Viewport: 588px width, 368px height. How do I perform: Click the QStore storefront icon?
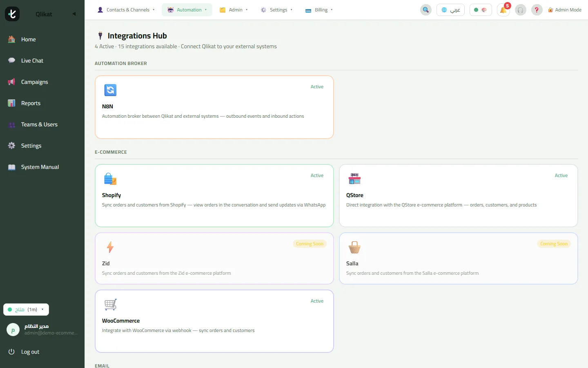point(354,179)
